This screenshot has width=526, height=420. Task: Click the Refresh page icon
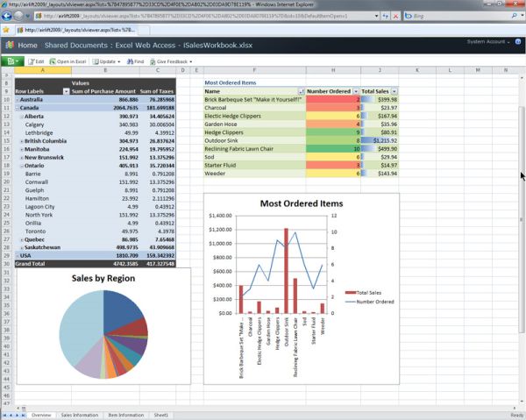pos(386,16)
